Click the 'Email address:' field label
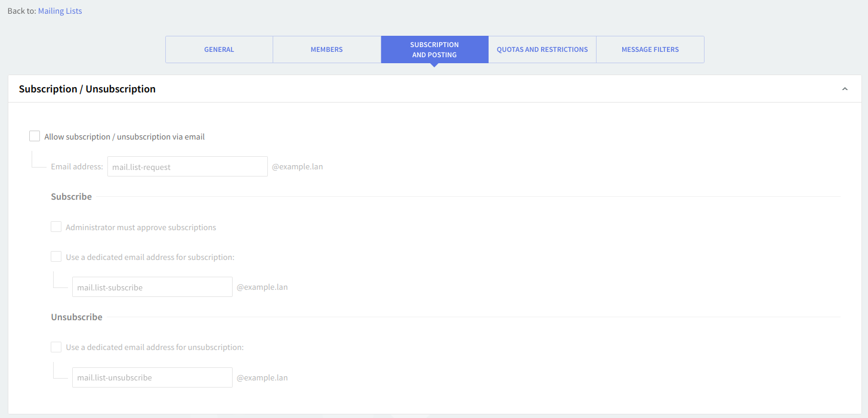This screenshot has height=418, width=868. pos(77,167)
